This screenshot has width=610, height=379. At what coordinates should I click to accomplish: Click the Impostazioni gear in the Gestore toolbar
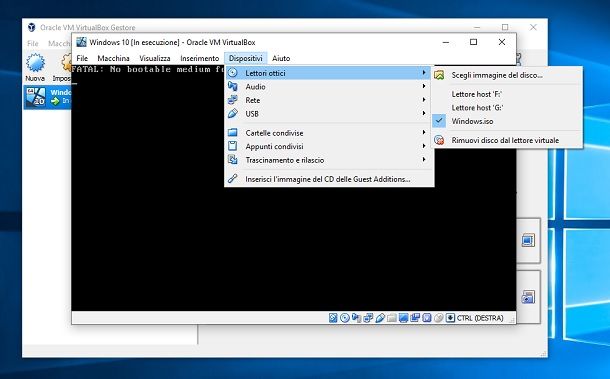point(66,63)
